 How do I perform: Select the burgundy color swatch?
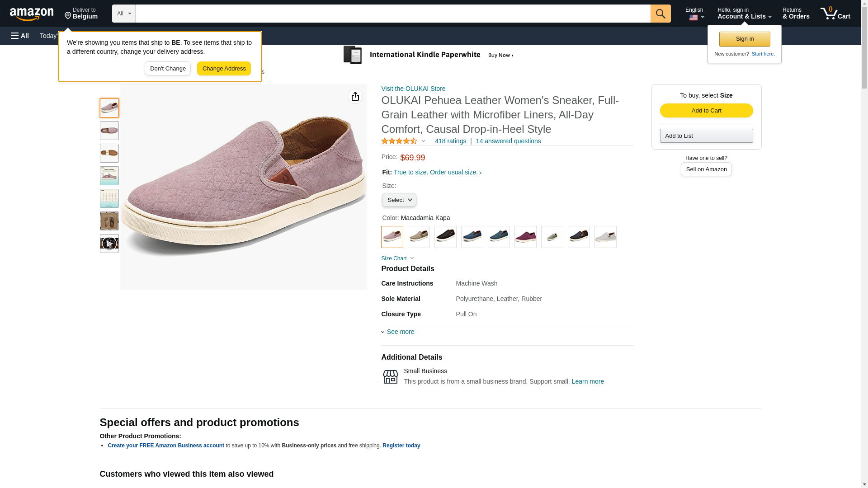point(525,237)
